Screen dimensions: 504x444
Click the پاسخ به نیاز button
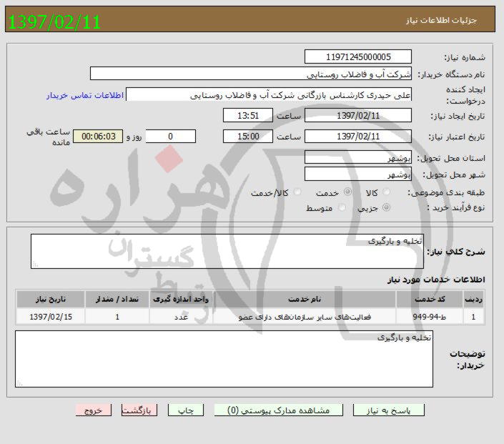pos(389,410)
